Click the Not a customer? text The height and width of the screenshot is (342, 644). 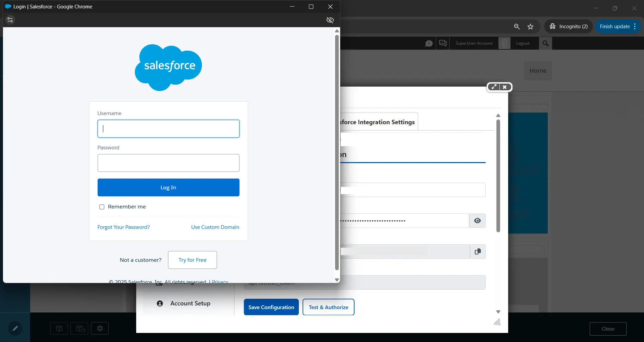pos(141,260)
